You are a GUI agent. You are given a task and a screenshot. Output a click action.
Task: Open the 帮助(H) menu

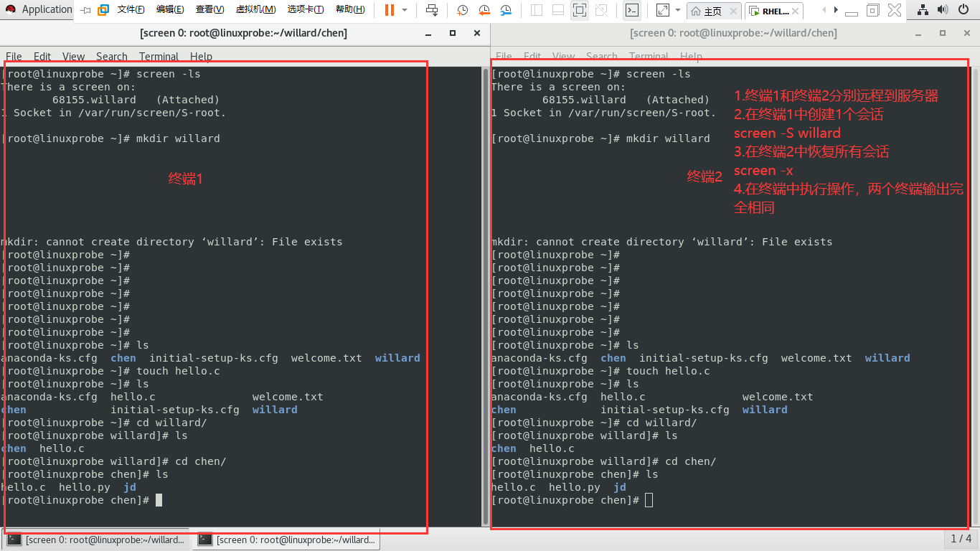click(x=350, y=10)
